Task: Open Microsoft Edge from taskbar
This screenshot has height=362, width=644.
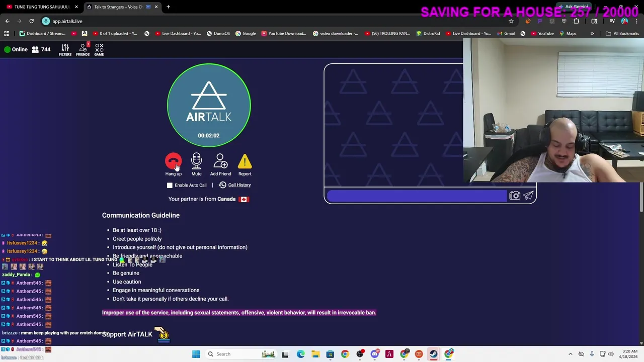Action: pyautogui.click(x=300, y=354)
